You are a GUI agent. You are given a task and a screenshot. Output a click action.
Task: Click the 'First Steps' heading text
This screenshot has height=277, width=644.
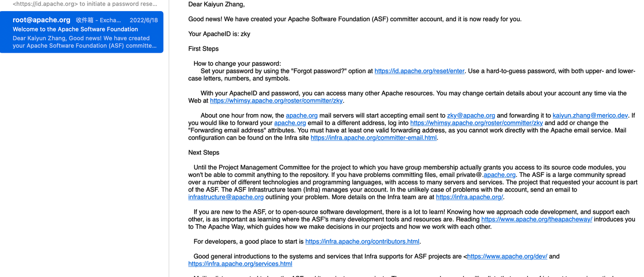203,49
